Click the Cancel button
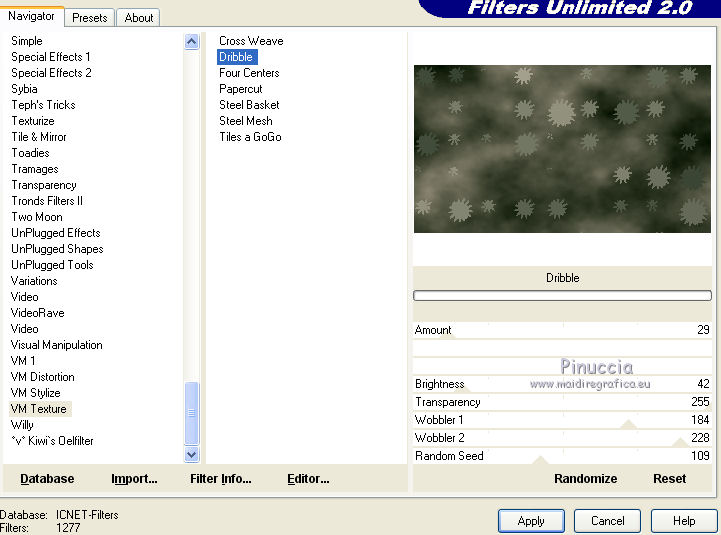Image resolution: width=721 pixels, height=535 pixels. click(x=607, y=521)
